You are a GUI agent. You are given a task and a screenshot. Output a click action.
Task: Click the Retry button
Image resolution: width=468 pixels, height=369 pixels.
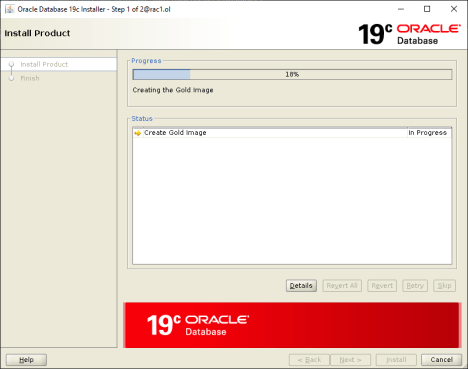coord(415,286)
